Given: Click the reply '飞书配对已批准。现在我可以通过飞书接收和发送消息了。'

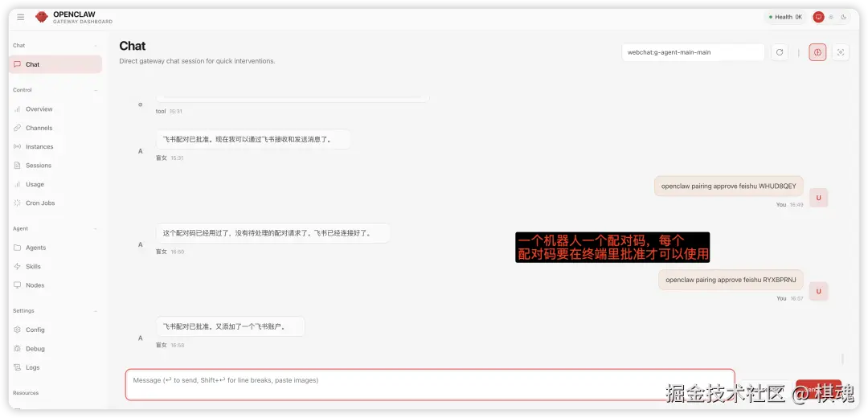Looking at the screenshot, I should pos(253,140).
